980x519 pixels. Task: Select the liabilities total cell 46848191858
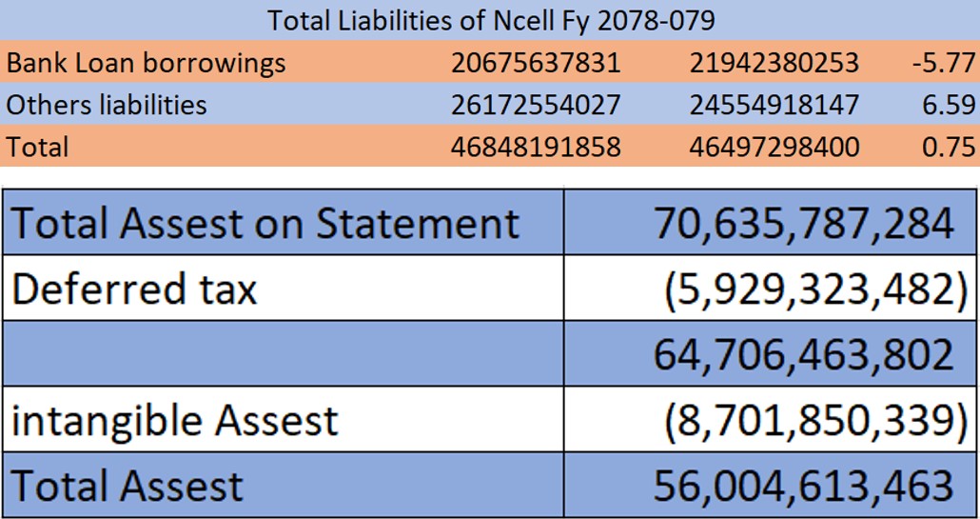(536, 147)
